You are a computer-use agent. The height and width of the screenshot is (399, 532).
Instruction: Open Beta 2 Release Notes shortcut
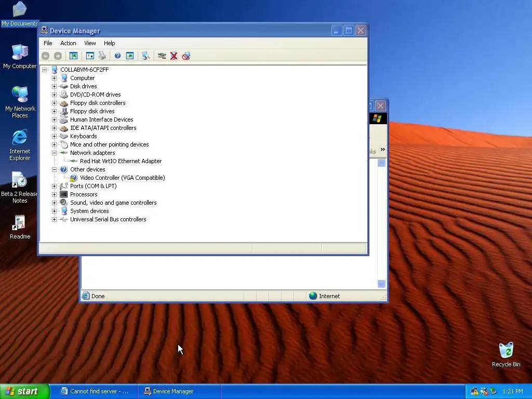tap(20, 188)
